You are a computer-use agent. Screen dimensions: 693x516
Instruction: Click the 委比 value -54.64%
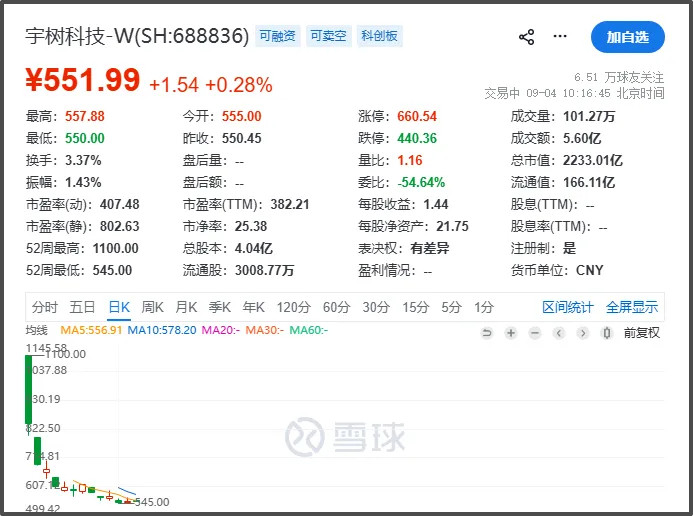[x=421, y=182]
